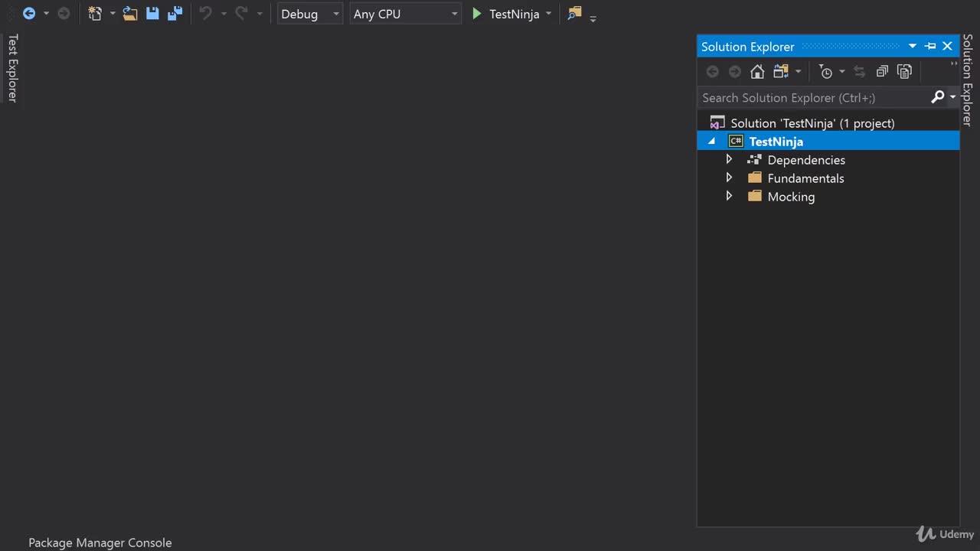The height and width of the screenshot is (551, 980).
Task: Open the main toolbar overflow options arrow
Action: click(593, 18)
